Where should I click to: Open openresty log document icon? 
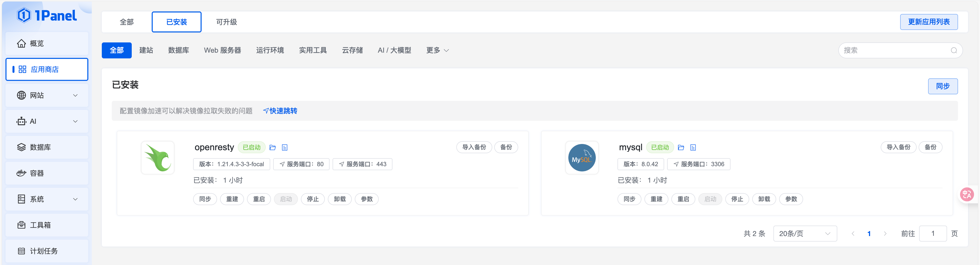click(x=285, y=147)
